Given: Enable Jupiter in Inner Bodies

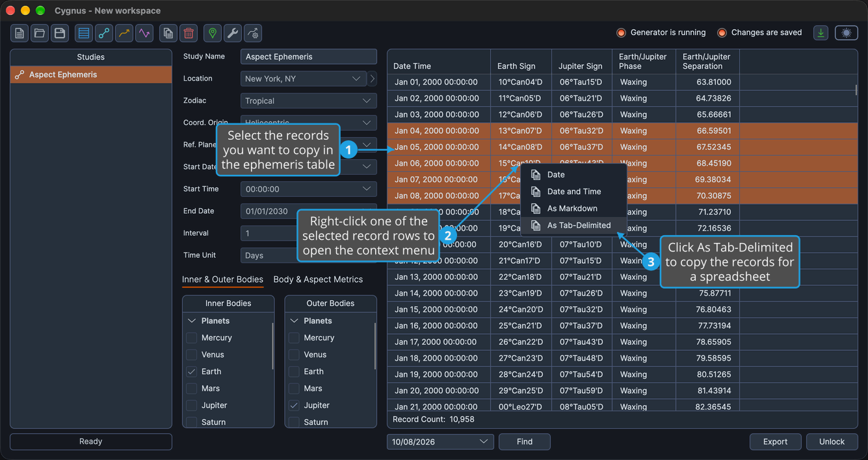Looking at the screenshot, I should coord(192,405).
